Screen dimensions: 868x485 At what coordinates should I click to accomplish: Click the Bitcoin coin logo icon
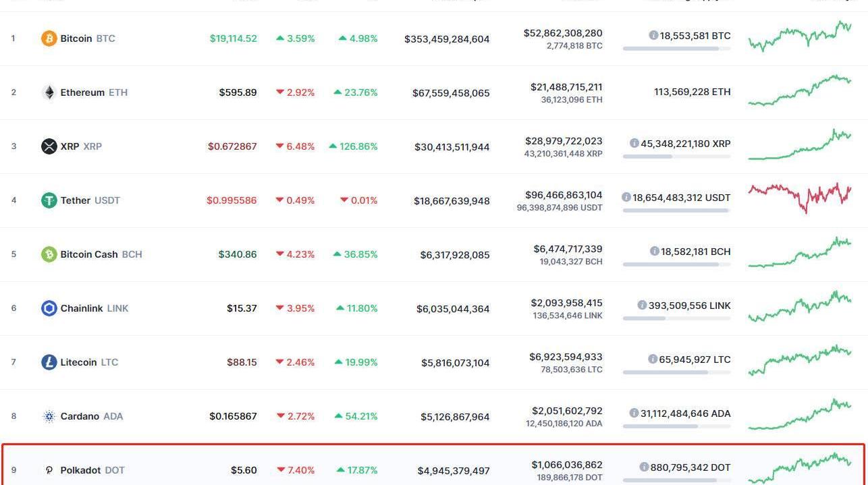[49, 38]
